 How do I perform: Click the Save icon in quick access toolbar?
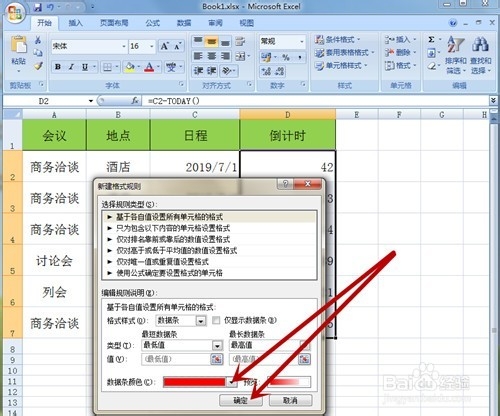point(38,6)
